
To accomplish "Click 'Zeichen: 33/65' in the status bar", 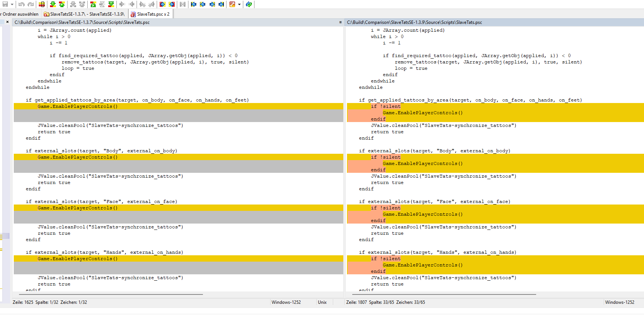I will point(410,302).
